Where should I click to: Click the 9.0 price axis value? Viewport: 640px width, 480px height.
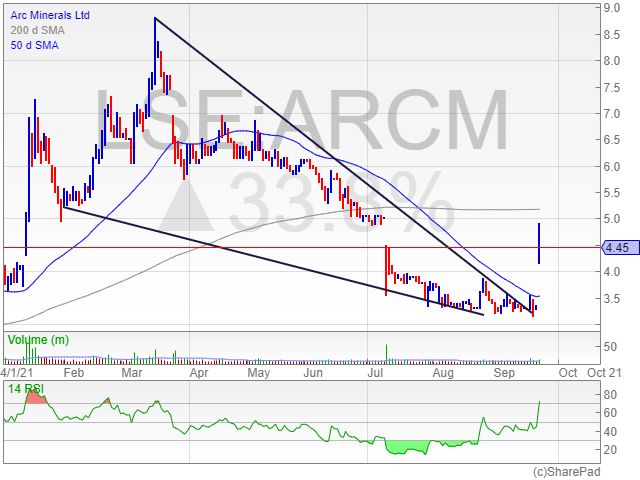click(611, 8)
